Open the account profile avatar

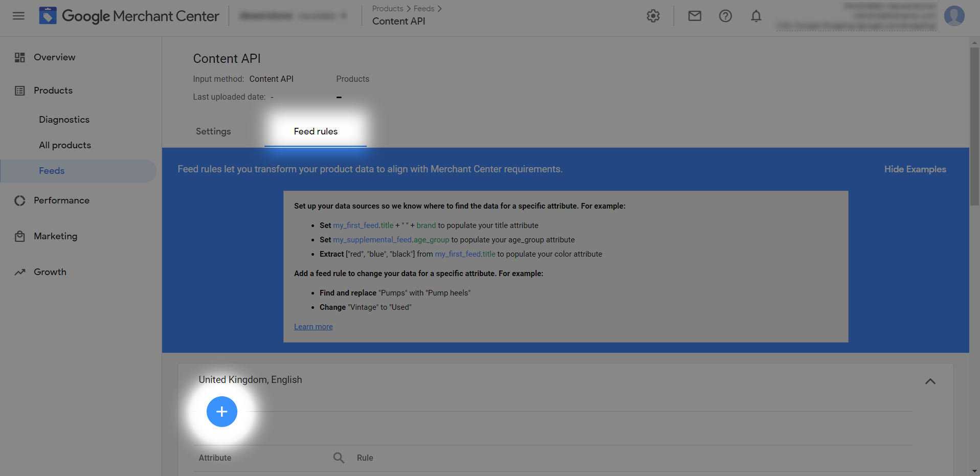point(954,16)
